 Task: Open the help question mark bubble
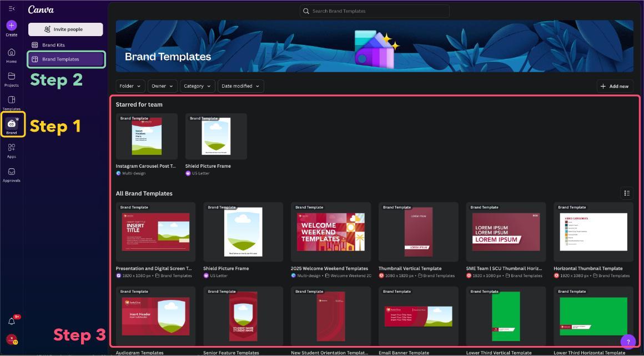(628, 342)
